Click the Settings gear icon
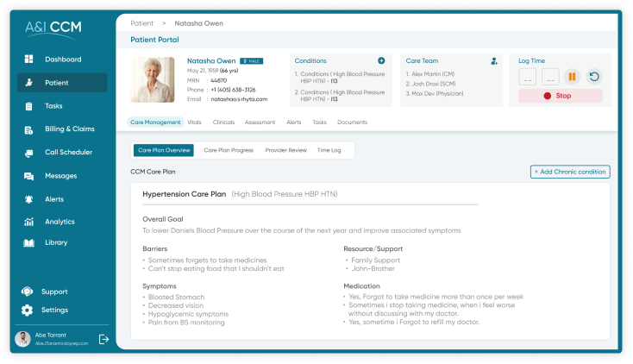 [27, 310]
